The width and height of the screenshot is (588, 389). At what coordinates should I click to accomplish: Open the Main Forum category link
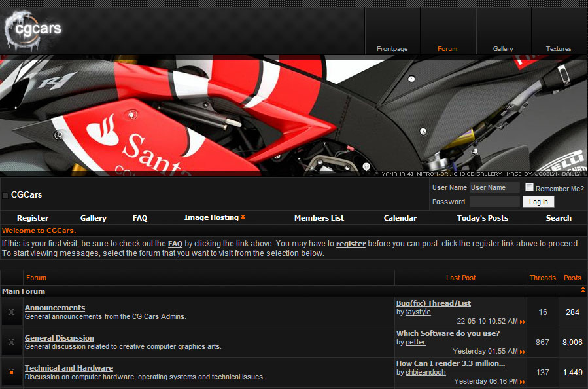[24, 291]
